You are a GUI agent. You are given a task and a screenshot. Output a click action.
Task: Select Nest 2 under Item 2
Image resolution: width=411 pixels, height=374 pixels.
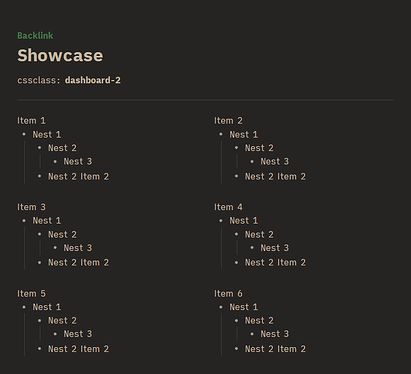pos(259,148)
